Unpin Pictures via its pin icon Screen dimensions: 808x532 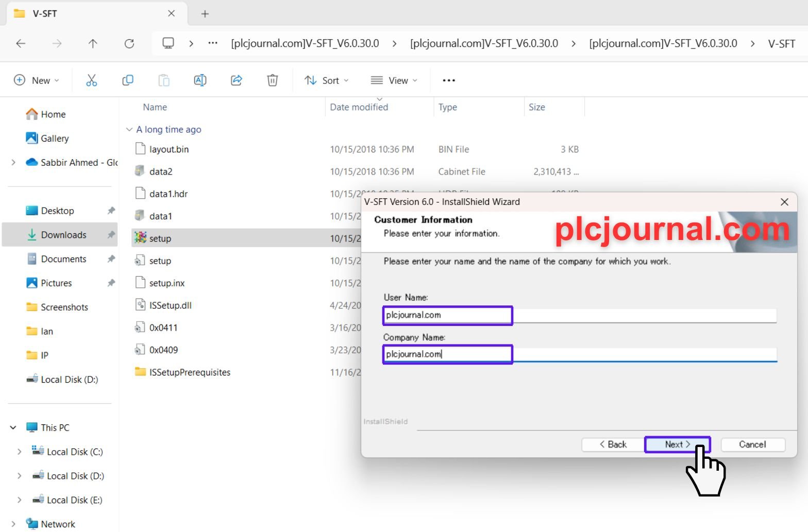[111, 283]
